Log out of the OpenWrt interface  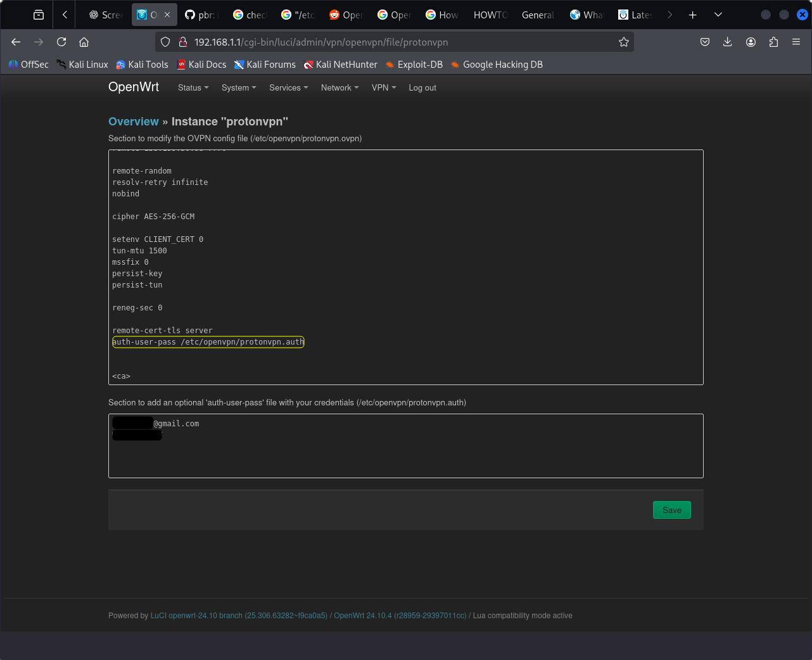pos(422,88)
